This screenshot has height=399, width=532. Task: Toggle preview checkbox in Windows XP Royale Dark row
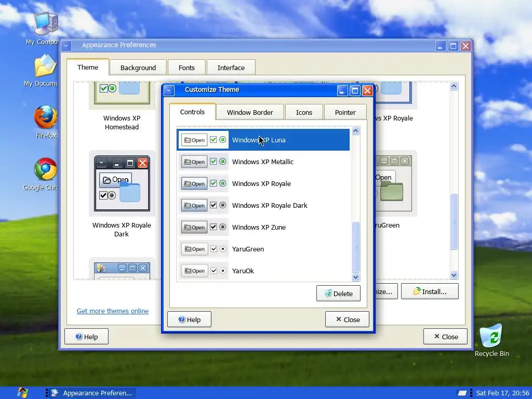tap(214, 205)
